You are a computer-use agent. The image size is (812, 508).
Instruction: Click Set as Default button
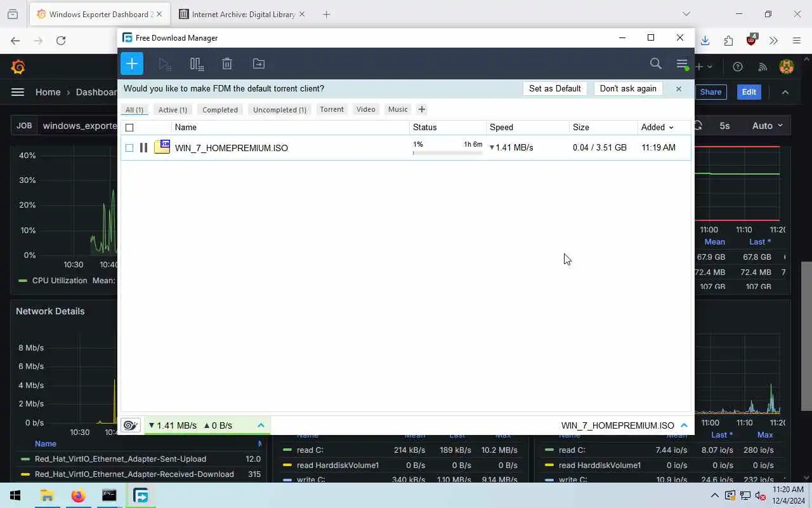[555, 89]
